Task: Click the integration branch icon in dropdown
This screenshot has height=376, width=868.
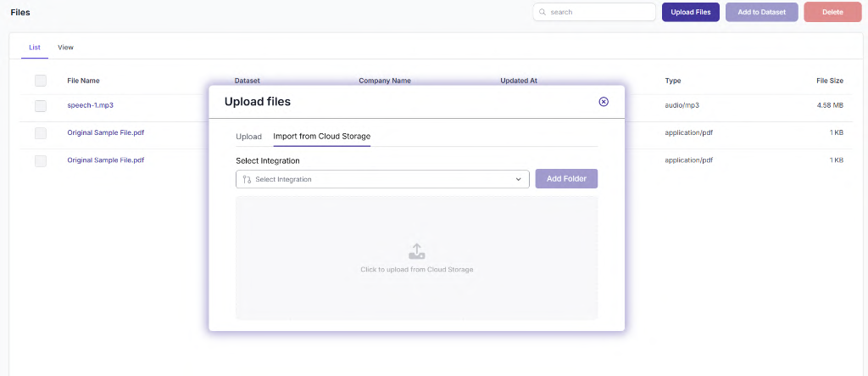Action: pos(247,179)
